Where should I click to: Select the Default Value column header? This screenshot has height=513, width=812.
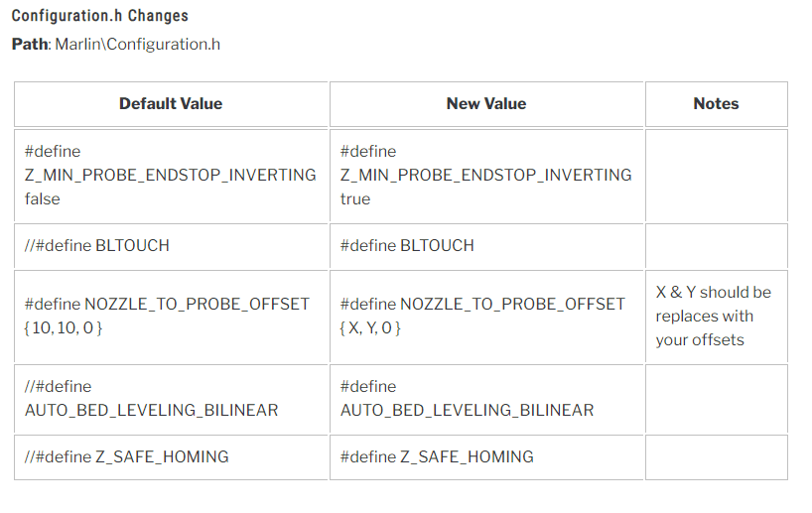[x=171, y=104]
